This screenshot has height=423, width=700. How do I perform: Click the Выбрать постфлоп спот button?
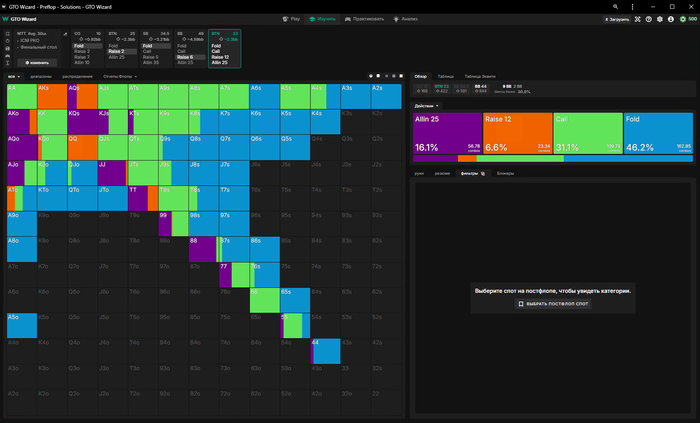click(553, 304)
